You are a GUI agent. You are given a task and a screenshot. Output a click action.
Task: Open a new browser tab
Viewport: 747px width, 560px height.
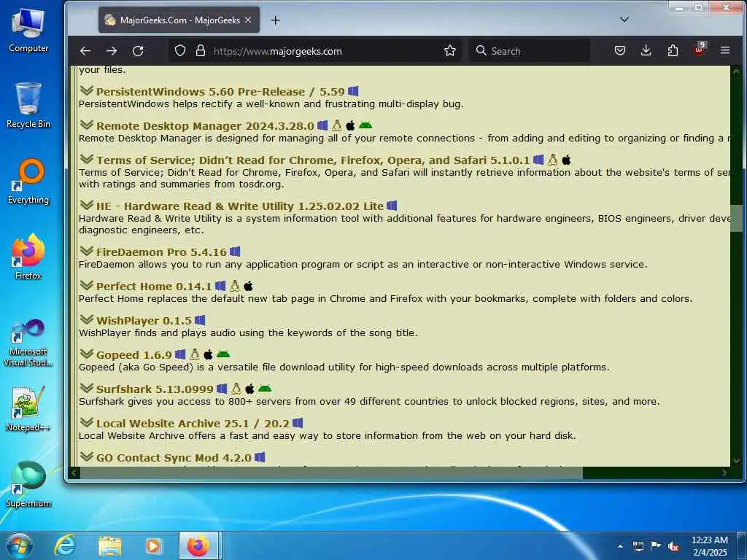click(275, 20)
